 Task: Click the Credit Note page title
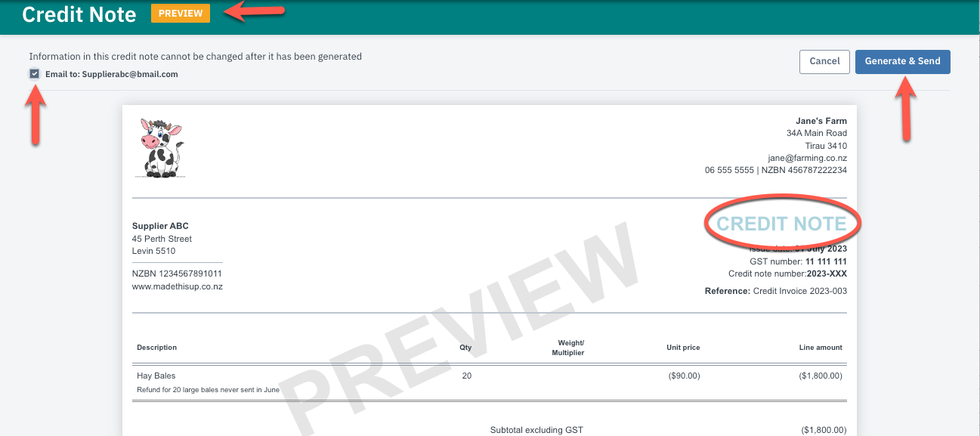point(79,14)
